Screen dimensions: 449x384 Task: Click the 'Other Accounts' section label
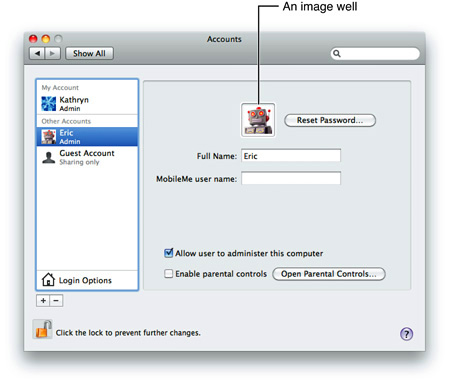(66, 121)
